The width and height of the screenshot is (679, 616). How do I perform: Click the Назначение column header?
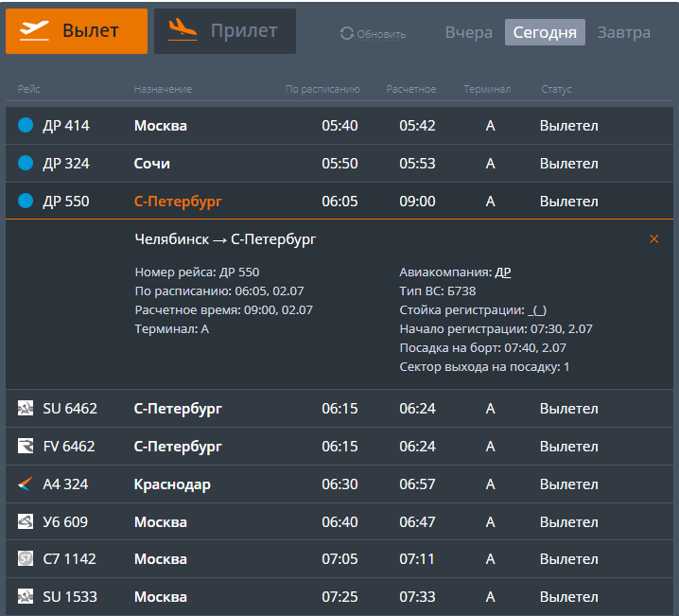coord(163,89)
